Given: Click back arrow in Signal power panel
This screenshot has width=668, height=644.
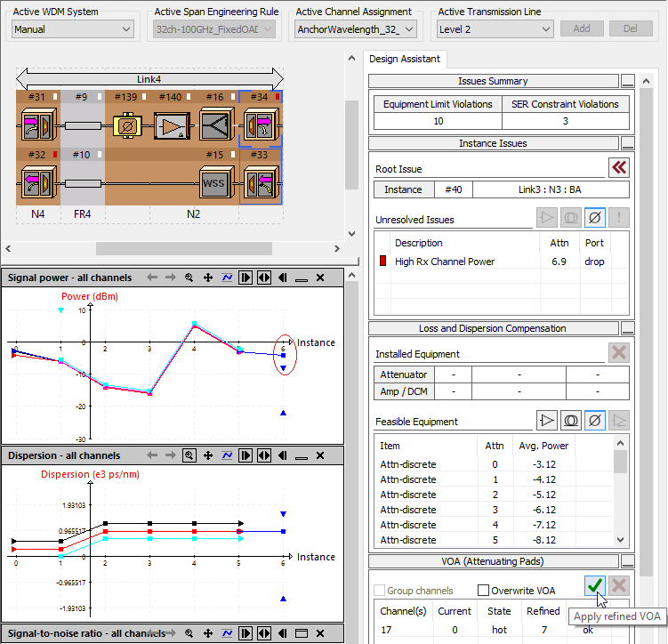Looking at the screenshot, I should [152, 278].
